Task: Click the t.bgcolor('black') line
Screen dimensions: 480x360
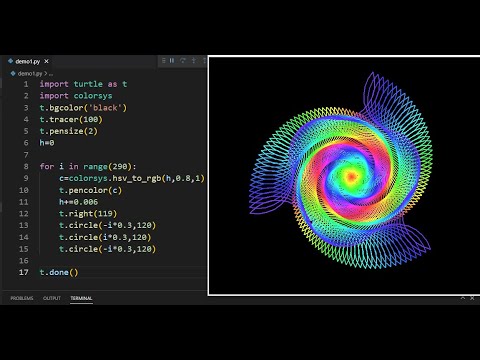Action: click(x=83, y=108)
